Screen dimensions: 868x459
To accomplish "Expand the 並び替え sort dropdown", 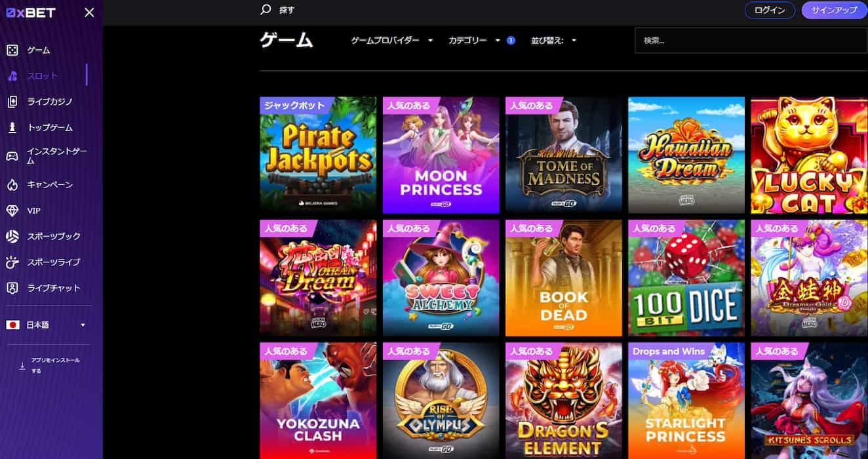I will point(554,41).
